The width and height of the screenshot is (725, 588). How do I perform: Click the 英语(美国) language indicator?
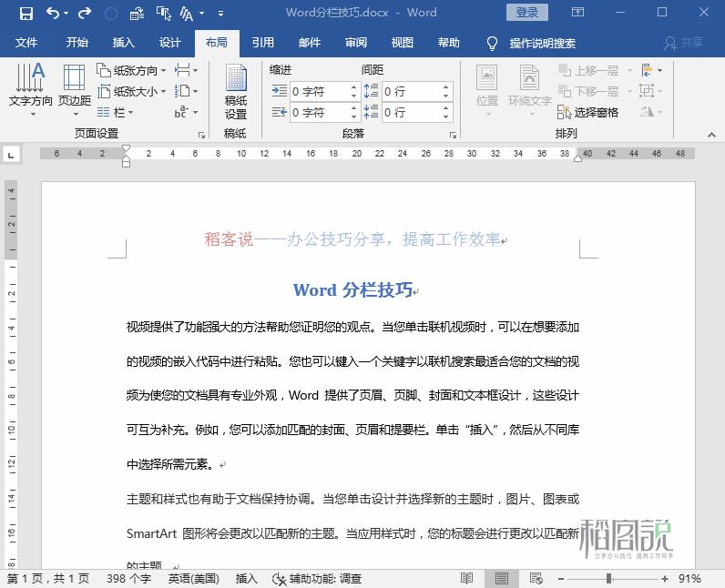click(x=194, y=579)
